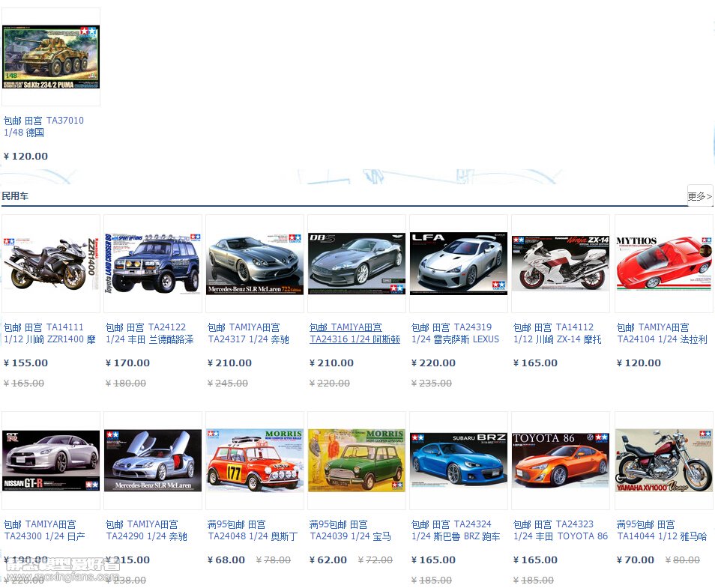
Task: Click the struck-through ¥78.00 original price
Action: coord(274,560)
